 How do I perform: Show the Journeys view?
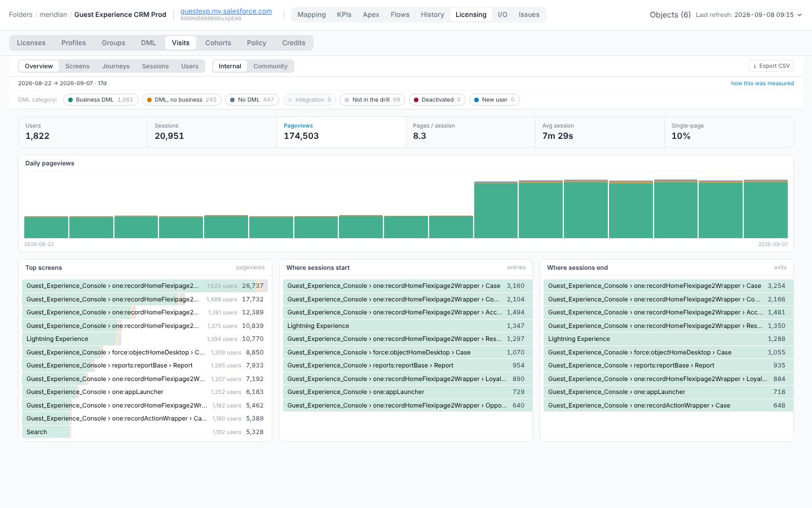(x=116, y=66)
